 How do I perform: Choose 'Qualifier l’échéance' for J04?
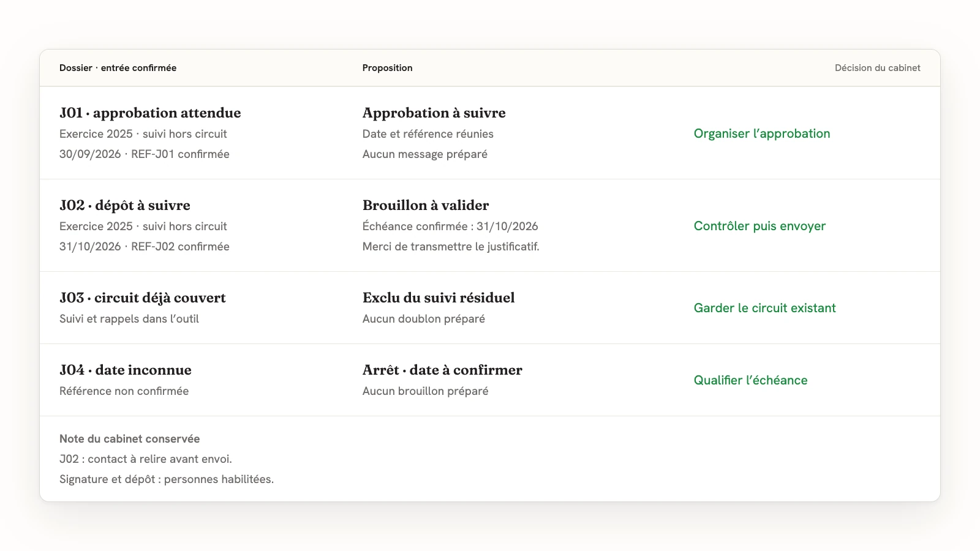coord(750,380)
